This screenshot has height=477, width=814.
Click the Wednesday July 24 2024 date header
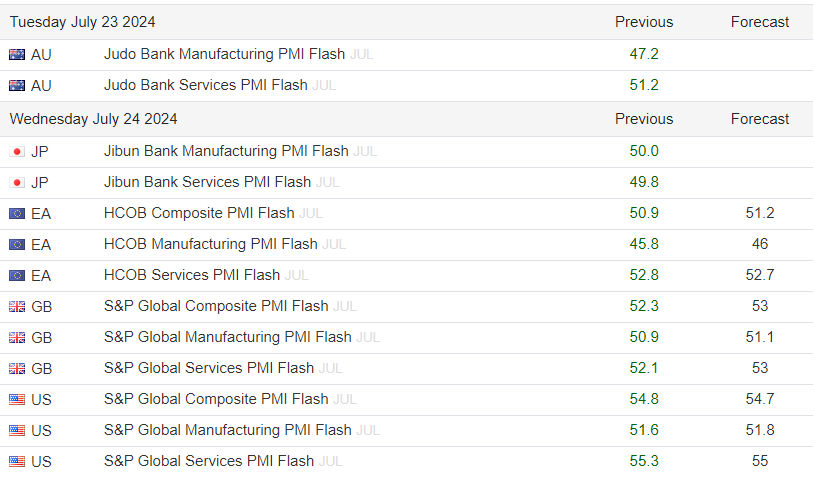94,119
